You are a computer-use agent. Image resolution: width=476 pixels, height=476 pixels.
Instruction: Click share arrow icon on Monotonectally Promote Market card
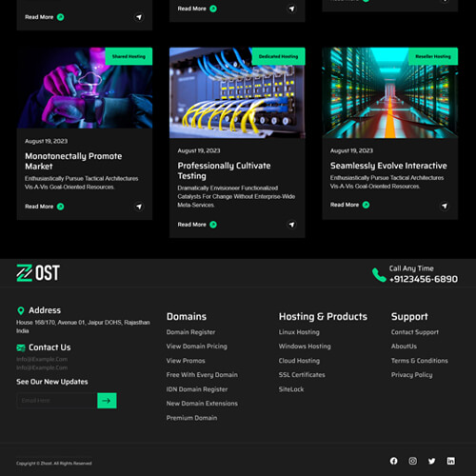coord(139,207)
